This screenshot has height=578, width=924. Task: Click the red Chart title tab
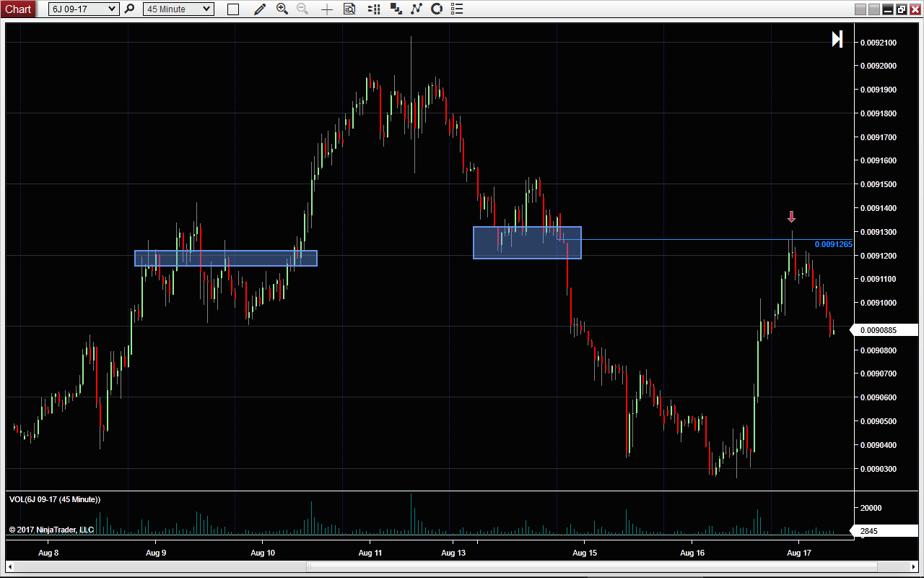pyautogui.click(x=18, y=9)
